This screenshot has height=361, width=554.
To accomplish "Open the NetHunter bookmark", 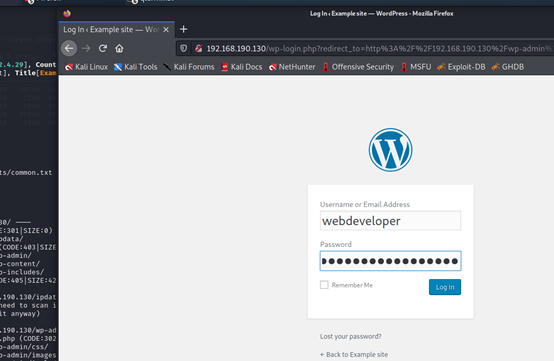I will coord(292,67).
